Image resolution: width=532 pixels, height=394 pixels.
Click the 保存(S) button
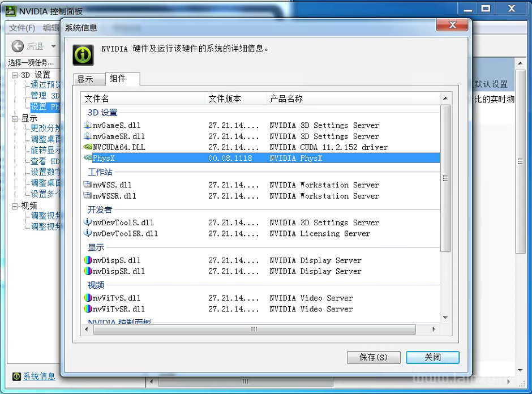(x=374, y=357)
